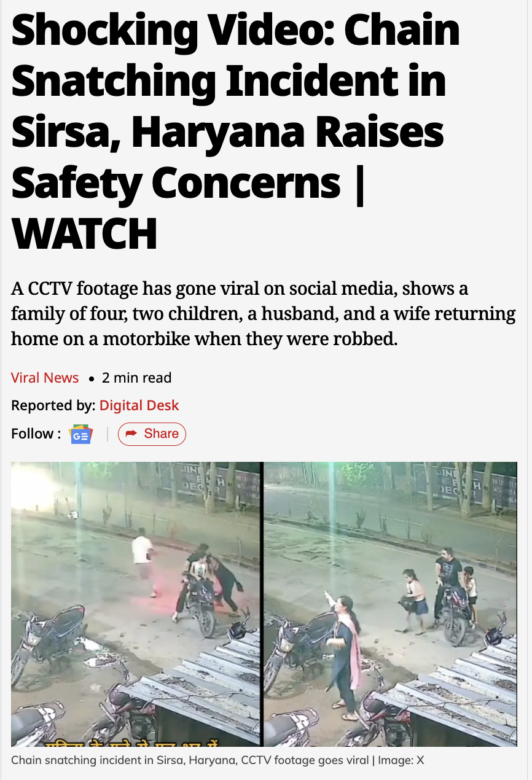
Task: Click the woman pointing in right frame
Action: (x=342, y=651)
